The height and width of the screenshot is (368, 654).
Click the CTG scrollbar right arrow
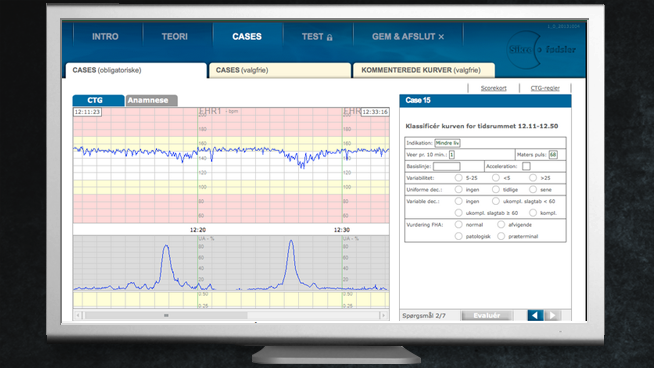(384, 315)
